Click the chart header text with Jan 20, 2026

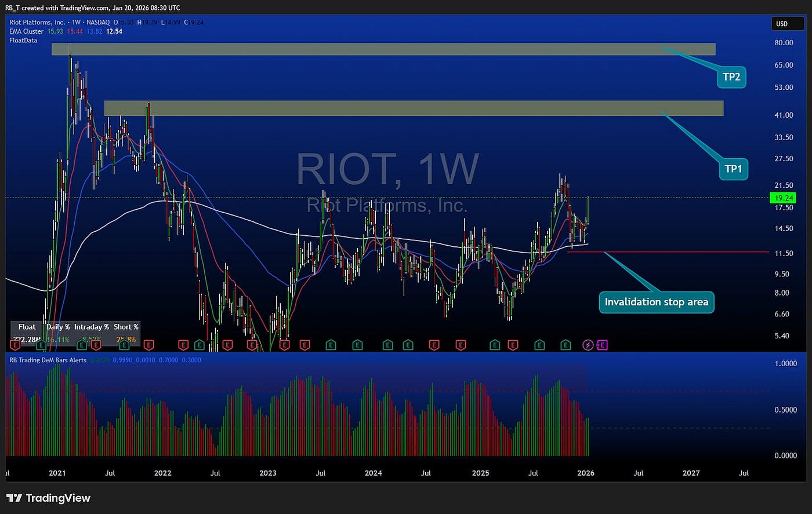tap(93, 8)
